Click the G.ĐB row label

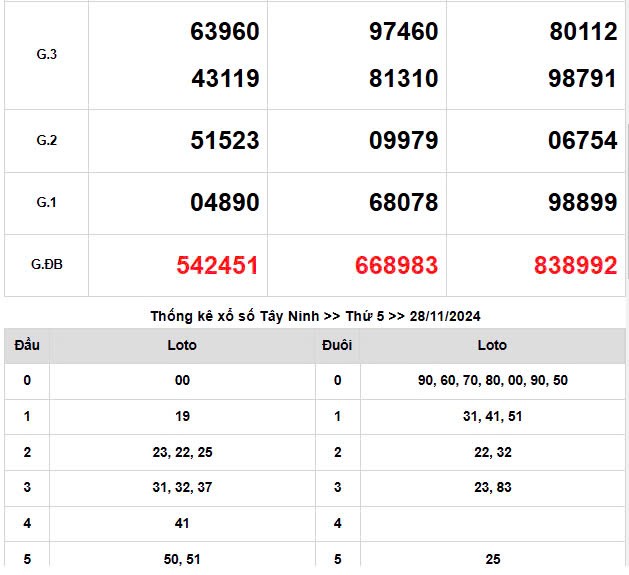46,265
